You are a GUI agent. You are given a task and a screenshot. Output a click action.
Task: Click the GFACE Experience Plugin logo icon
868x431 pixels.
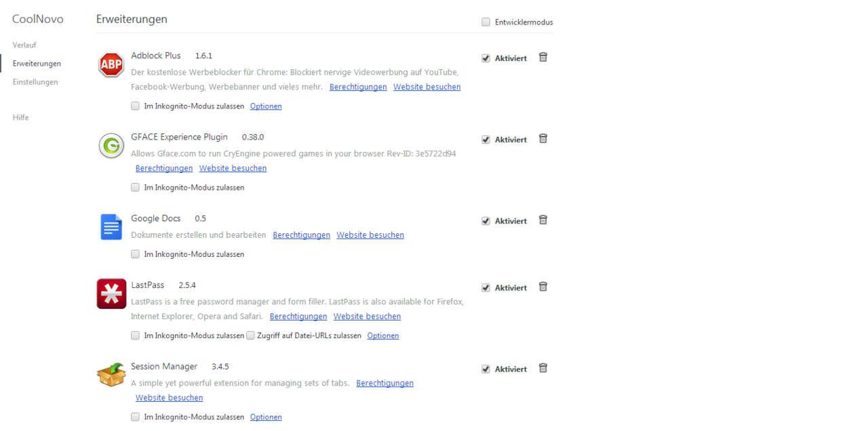(111, 146)
